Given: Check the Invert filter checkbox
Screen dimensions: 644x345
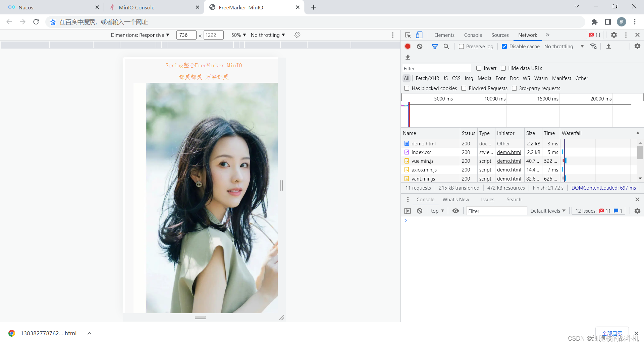Looking at the screenshot, I should pyautogui.click(x=479, y=68).
